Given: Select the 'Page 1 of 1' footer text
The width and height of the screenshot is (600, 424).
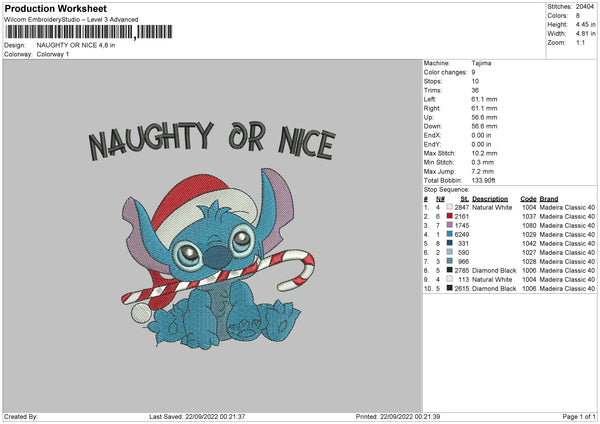Looking at the screenshot, I should pos(579,416).
